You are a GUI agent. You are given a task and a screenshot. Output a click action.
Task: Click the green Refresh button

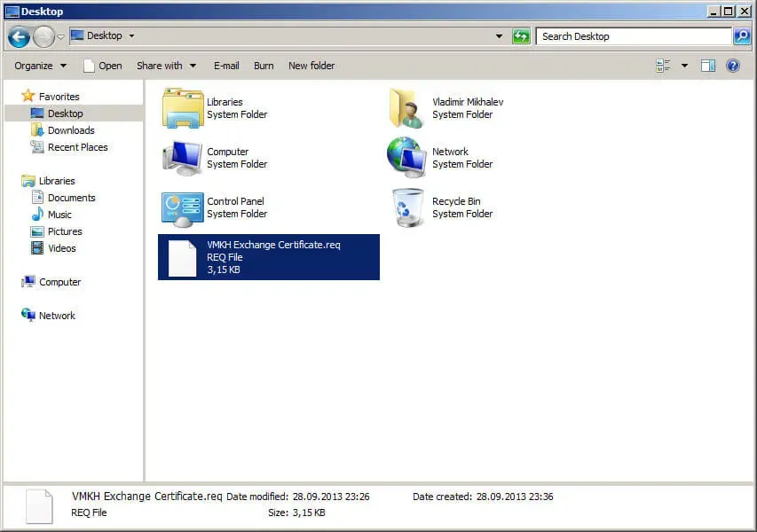coord(521,36)
